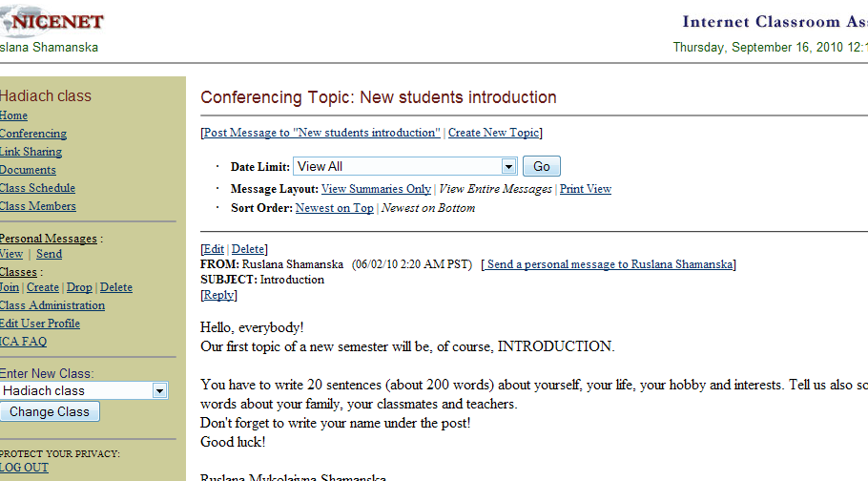
Task: Send a personal message to Ruslana Shamanska
Action: pyautogui.click(x=609, y=264)
